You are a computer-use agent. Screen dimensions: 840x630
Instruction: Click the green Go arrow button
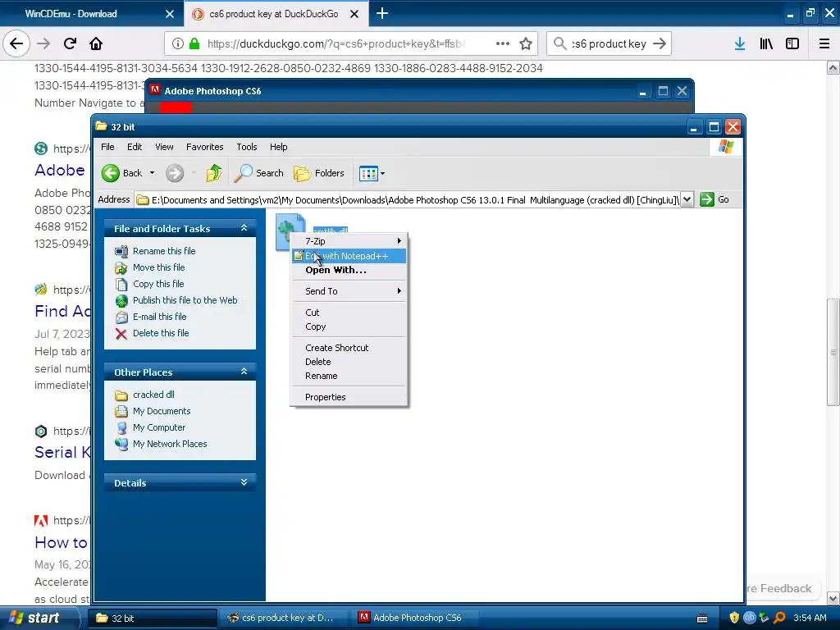coord(707,199)
